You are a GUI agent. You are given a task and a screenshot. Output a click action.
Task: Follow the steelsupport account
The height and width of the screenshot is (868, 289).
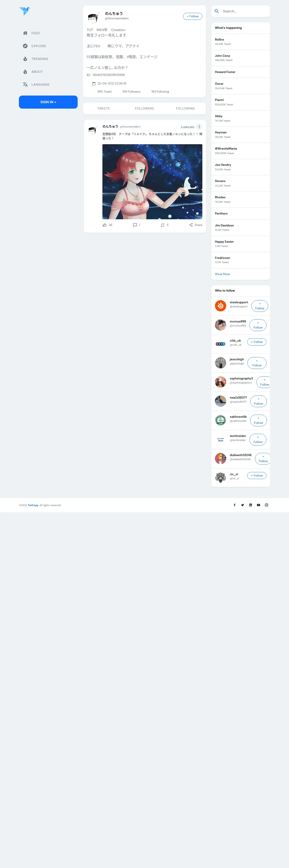pos(260,306)
